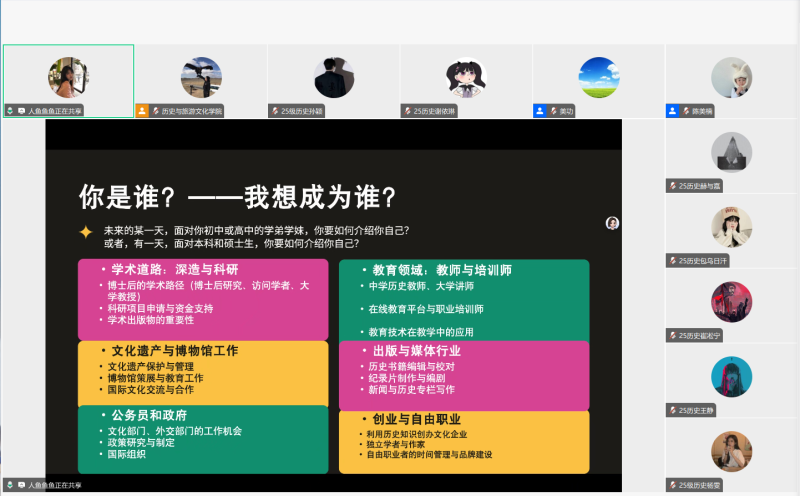Click the orange host icon beside 历史与旅游文化学院

[x=143, y=111]
